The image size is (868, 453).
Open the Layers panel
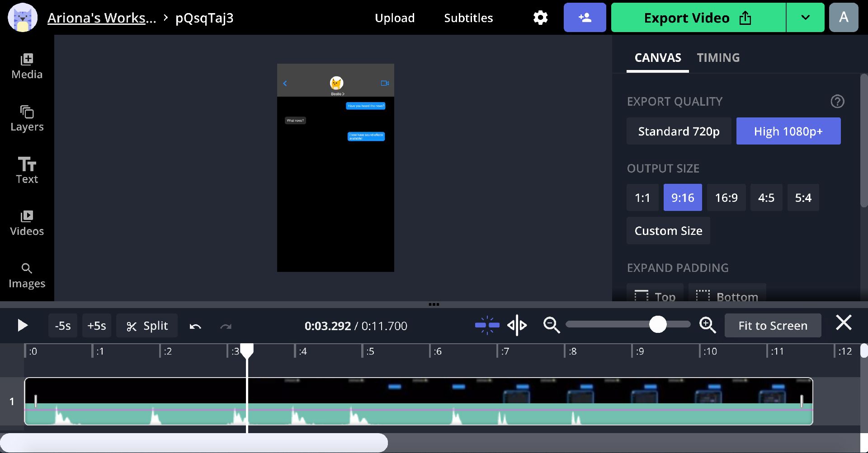click(27, 118)
